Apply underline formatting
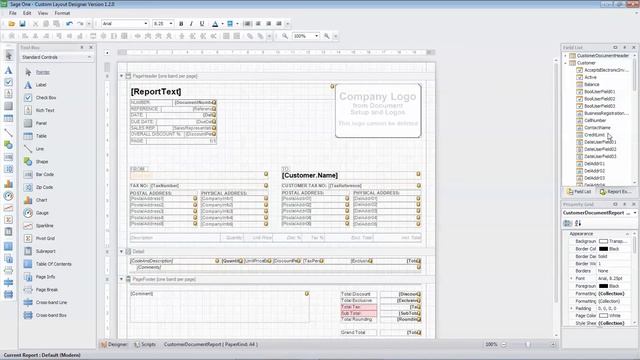This screenshot has height=360, width=640. (x=202, y=24)
